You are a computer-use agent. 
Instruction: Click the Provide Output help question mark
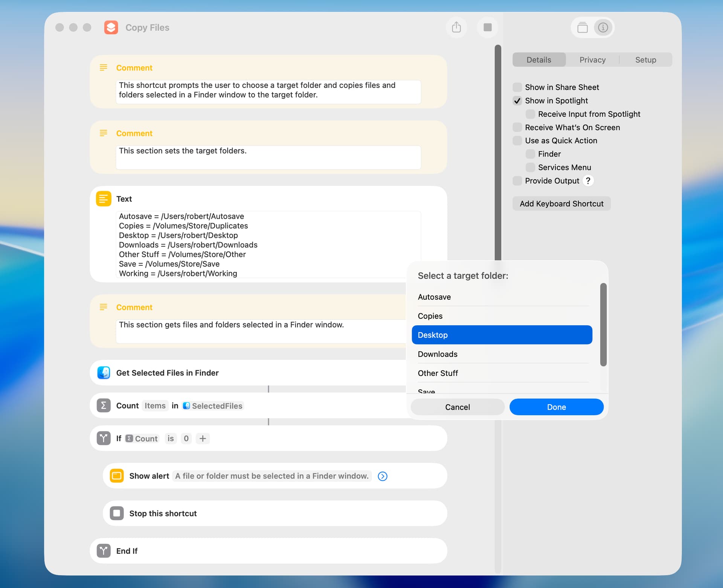pyautogui.click(x=588, y=181)
